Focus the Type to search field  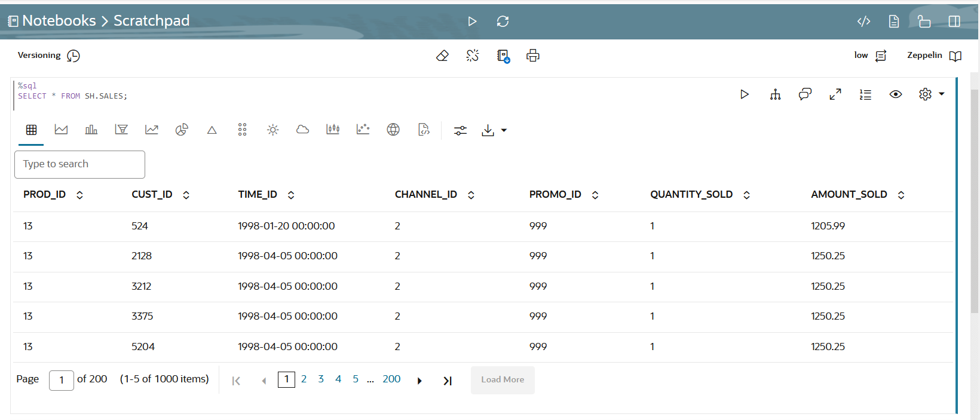point(79,164)
